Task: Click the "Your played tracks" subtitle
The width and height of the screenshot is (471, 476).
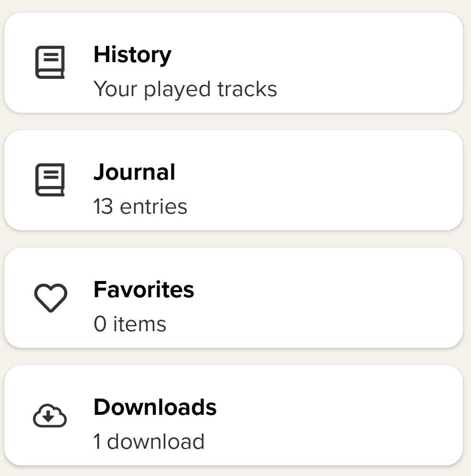Action: [185, 89]
